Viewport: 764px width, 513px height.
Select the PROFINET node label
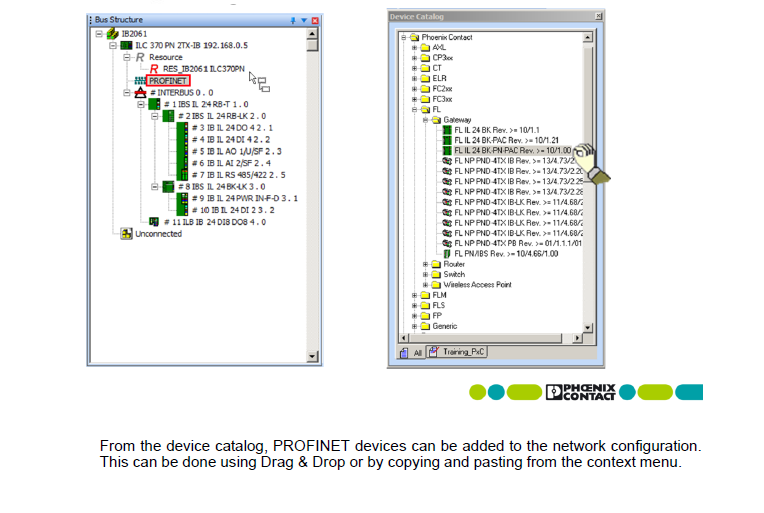(168, 80)
